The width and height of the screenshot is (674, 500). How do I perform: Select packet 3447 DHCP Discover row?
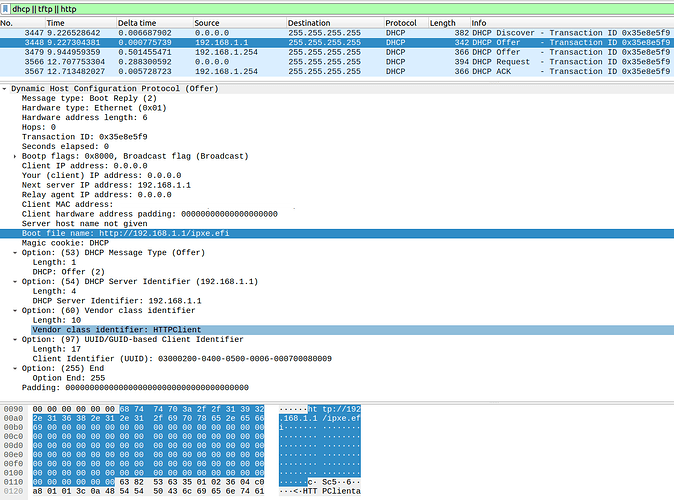(x=337, y=33)
